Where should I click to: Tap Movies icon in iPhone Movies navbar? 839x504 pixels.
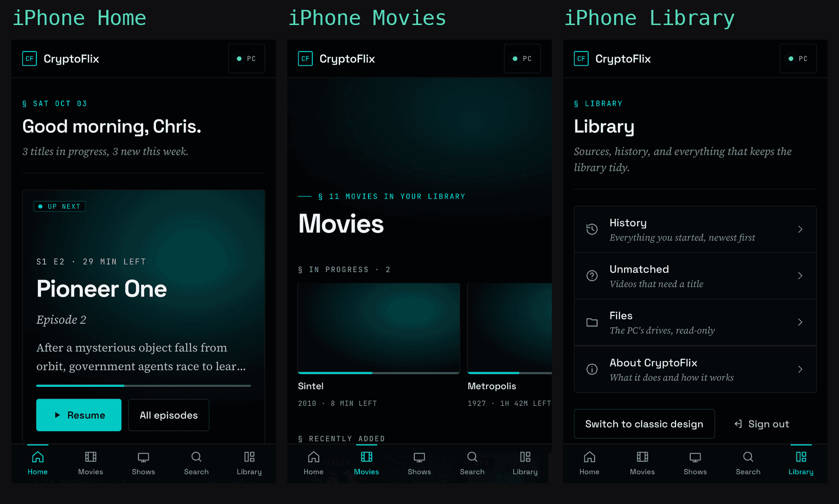pyautogui.click(x=367, y=457)
